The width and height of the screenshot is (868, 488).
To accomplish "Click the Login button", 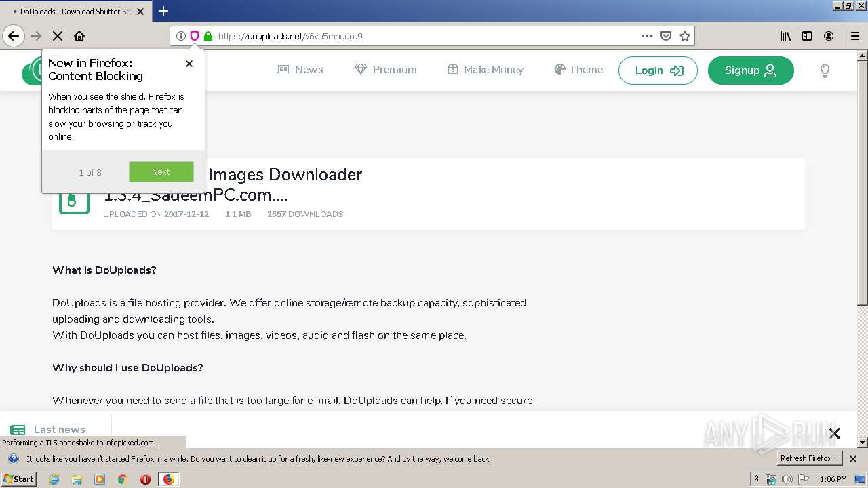I will (658, 70).
